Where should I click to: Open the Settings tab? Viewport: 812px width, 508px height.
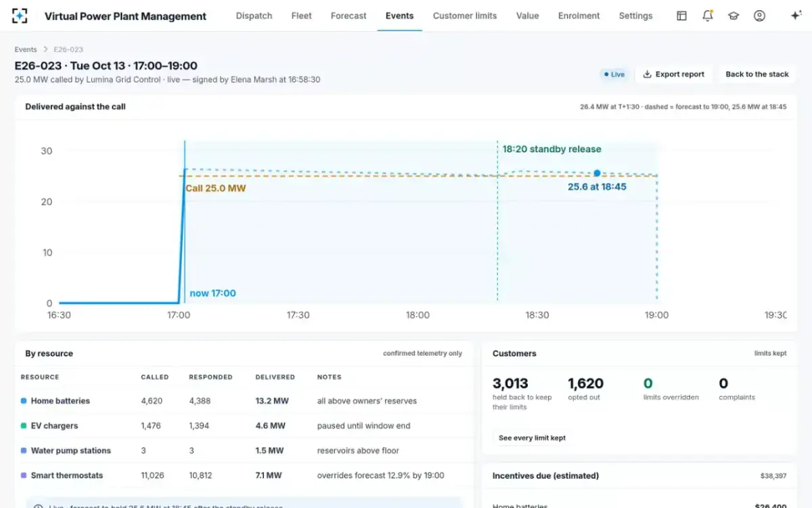(635, 16)
